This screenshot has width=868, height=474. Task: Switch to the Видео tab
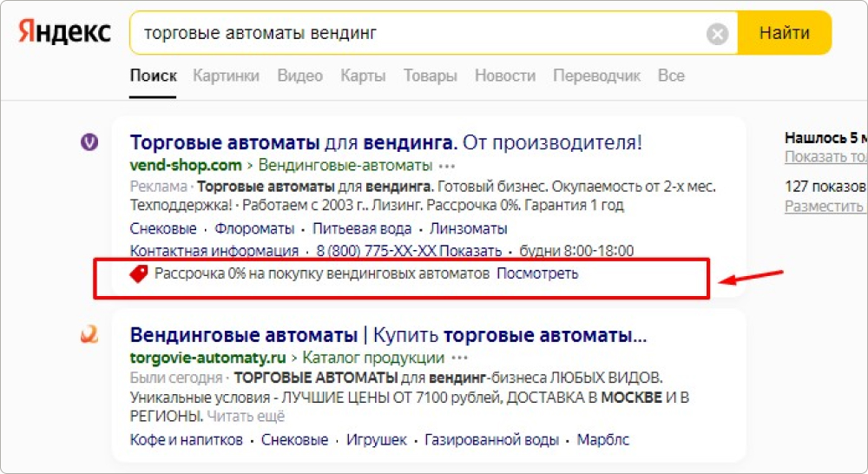(x=300, y=76)
